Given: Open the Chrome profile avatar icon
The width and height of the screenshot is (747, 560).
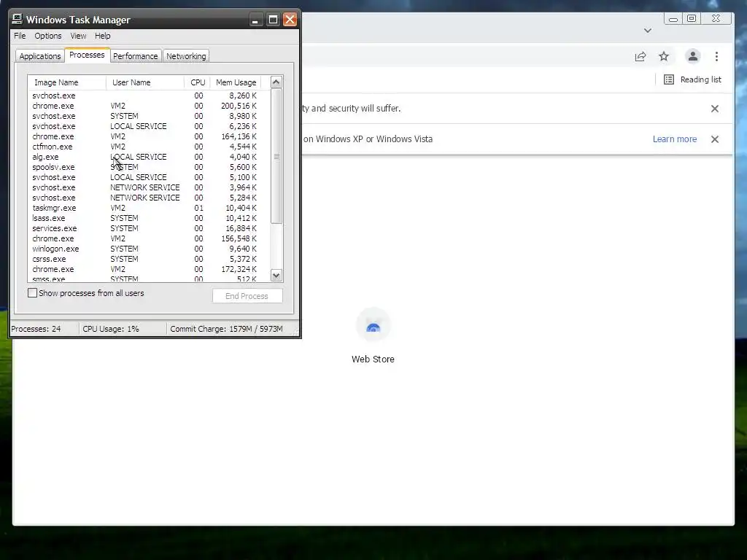Looking at the screenshot, I should (693, 57).
